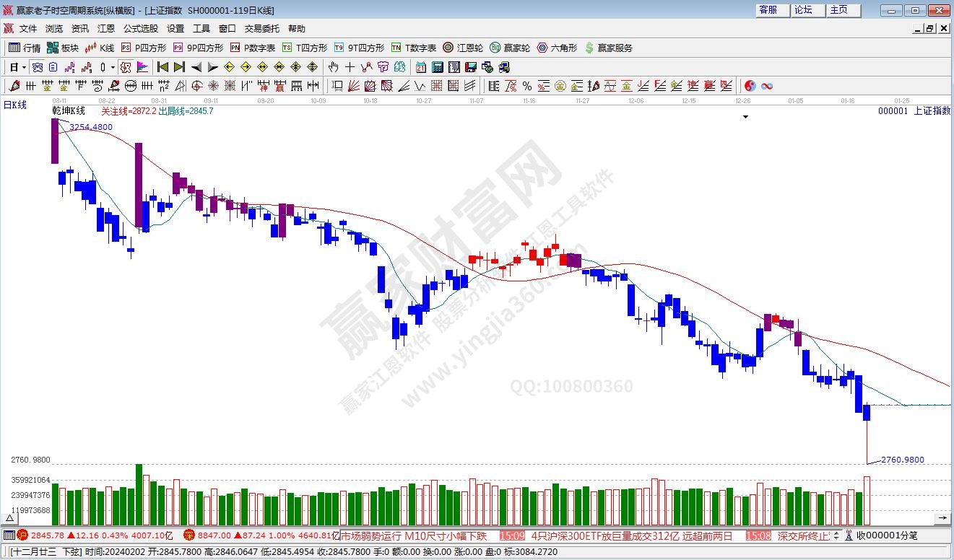The width and height of the screenshot is (954, 560).
Task: Open the 江恩 menu
Action: click(x=106, y=29)
